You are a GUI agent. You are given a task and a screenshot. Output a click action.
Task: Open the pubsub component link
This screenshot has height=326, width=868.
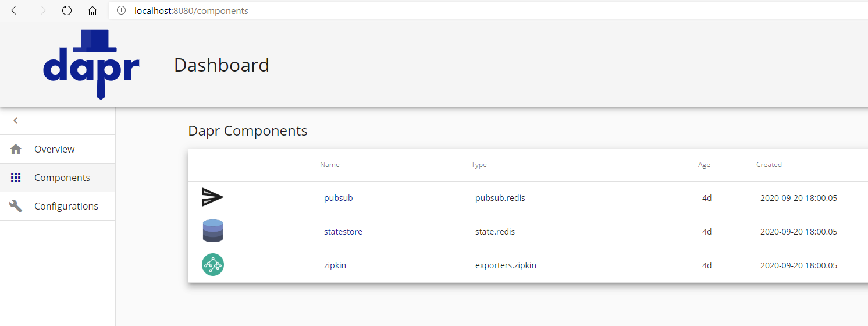click(x=339, y=198)
